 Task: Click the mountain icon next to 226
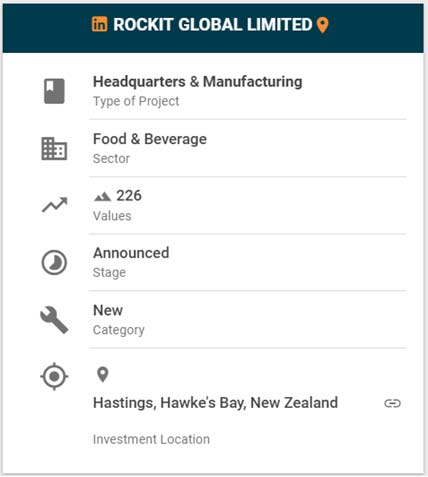pyautogui.click(x=102, y=196)
